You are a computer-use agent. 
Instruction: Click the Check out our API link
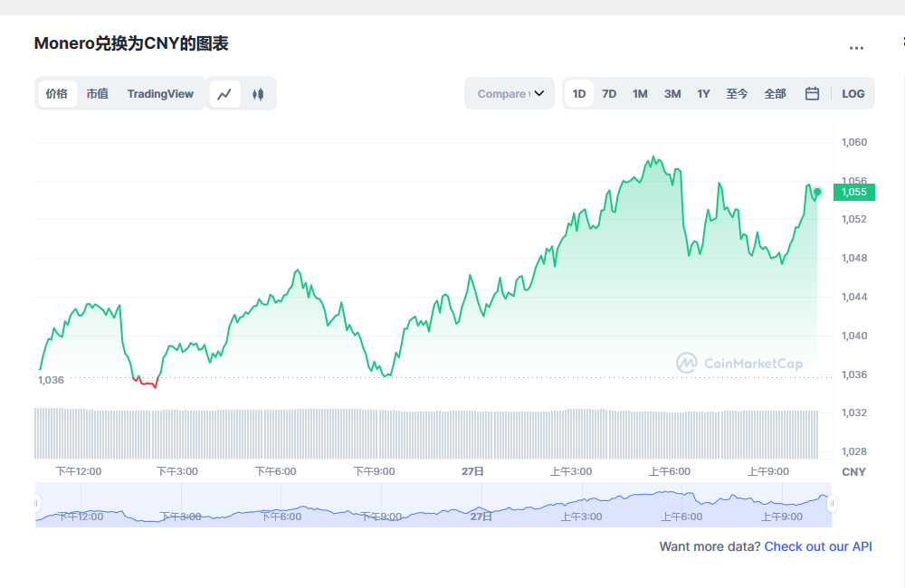[x=818, y=546]
